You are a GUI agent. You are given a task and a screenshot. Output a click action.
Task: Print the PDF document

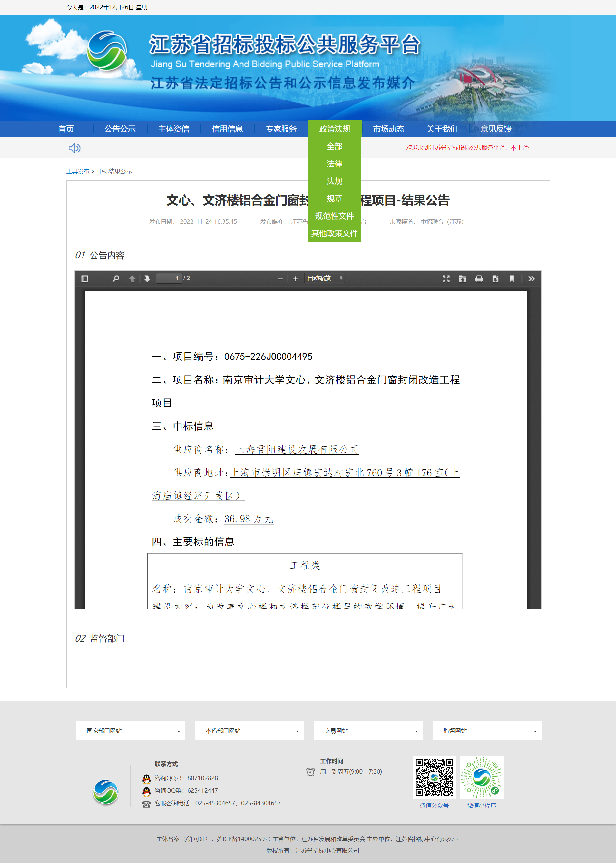point(479,279)
